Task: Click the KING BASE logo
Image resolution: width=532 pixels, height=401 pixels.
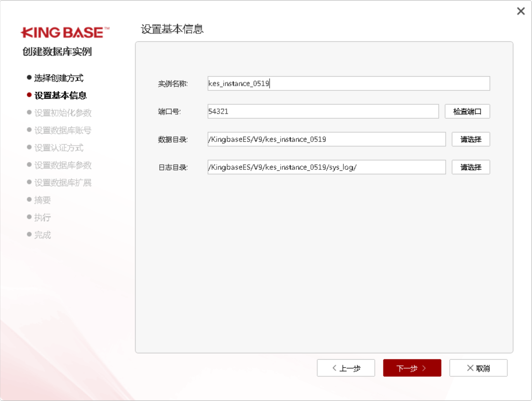Action: coord(65,33)
